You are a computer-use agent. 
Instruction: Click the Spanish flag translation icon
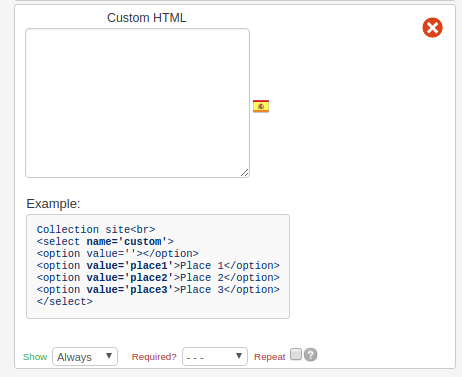261,106
